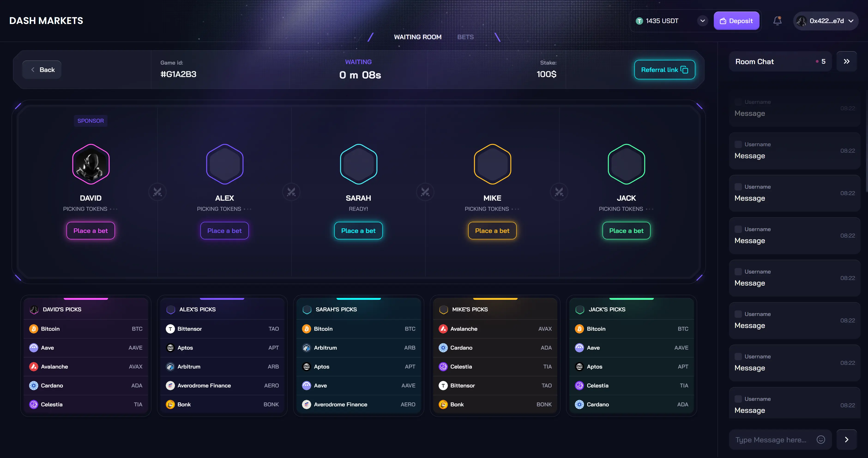This screenshot has height=458, width=868.
Task: Click Bitcoin icon in David's Picks
Action: click(34, 329)
